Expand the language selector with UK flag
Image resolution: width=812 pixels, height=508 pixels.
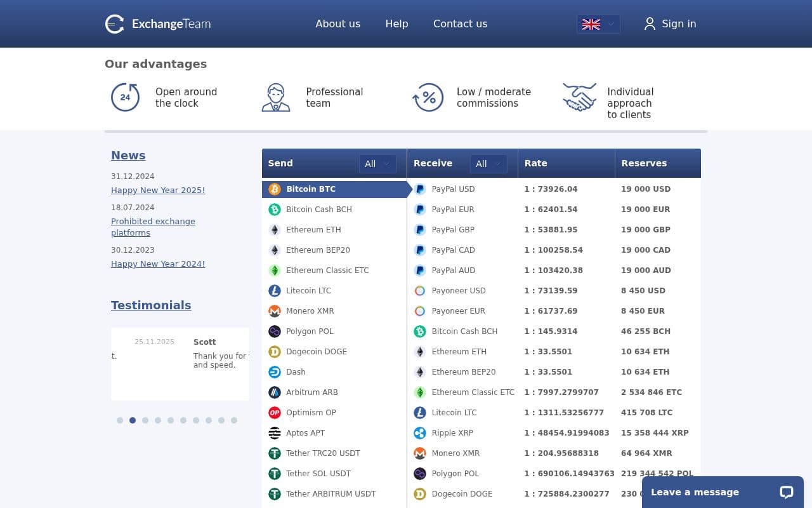pos(597,24)
